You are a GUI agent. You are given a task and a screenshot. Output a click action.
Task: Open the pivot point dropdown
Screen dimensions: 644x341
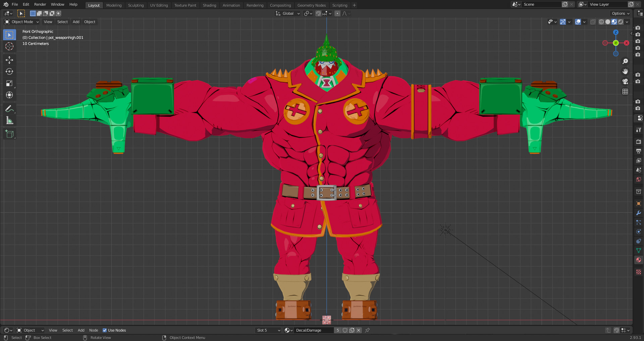[308, 13]
